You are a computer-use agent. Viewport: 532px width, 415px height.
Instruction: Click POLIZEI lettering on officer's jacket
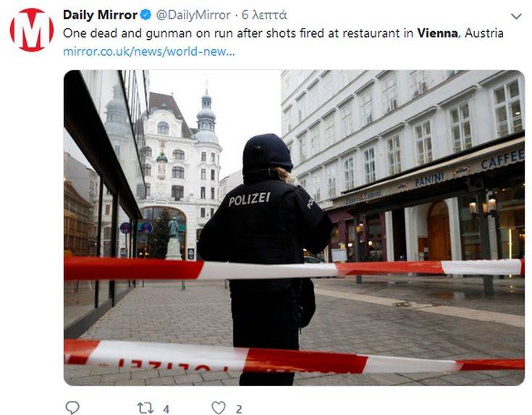(x=250, y=199)
